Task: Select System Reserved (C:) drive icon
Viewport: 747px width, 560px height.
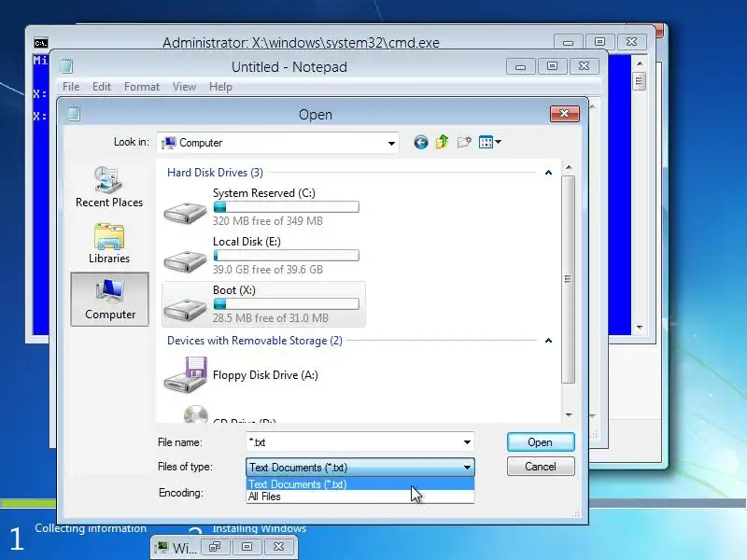Action: (185, 212)
